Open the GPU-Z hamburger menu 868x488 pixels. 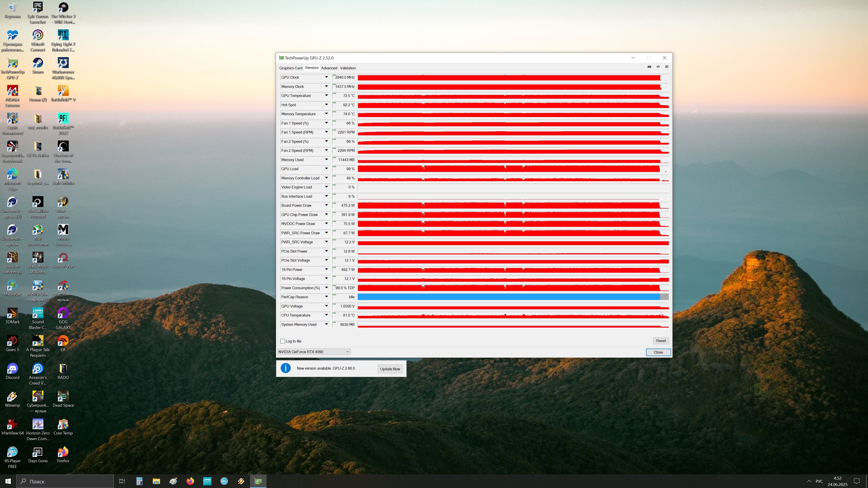[x=667, y=67]
